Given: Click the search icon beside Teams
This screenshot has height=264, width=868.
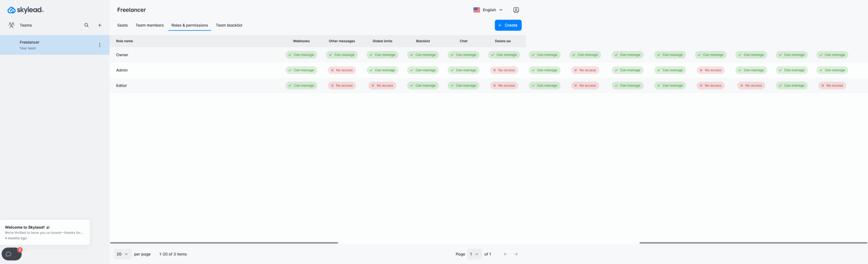Looking at the screenshot, I should (x=86, y=25).
